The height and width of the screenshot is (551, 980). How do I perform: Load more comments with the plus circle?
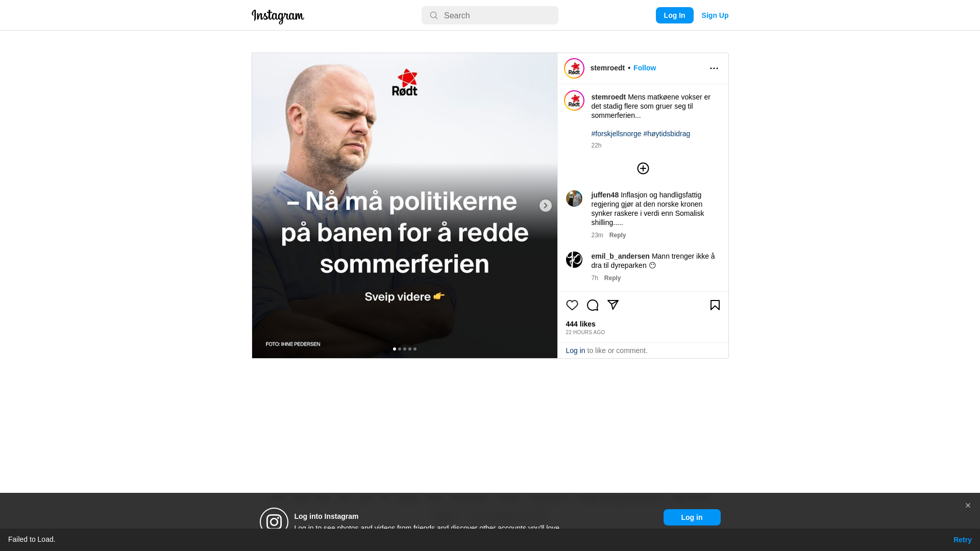pos(643,168)
